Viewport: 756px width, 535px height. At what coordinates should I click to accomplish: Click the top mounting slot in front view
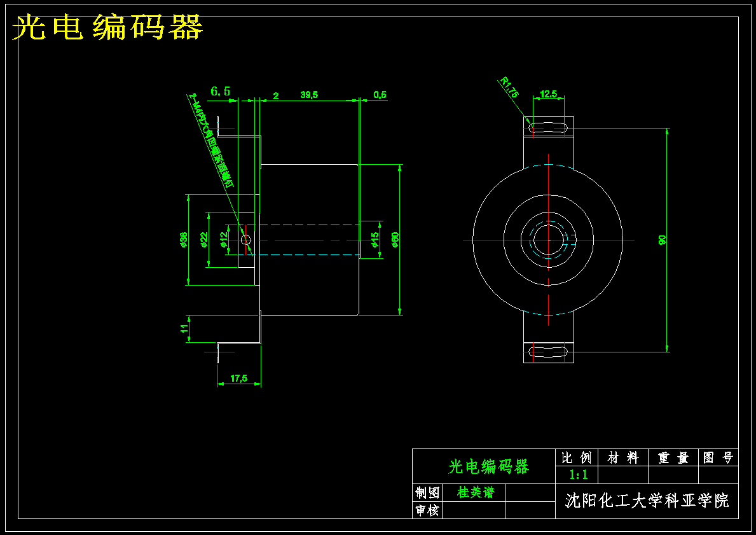click(x=549, y=128)
